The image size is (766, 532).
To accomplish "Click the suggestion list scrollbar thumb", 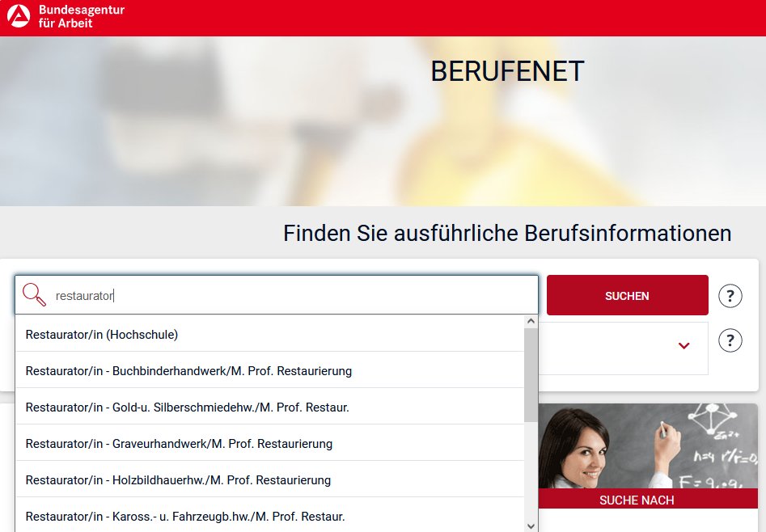I will click(531, 374).
